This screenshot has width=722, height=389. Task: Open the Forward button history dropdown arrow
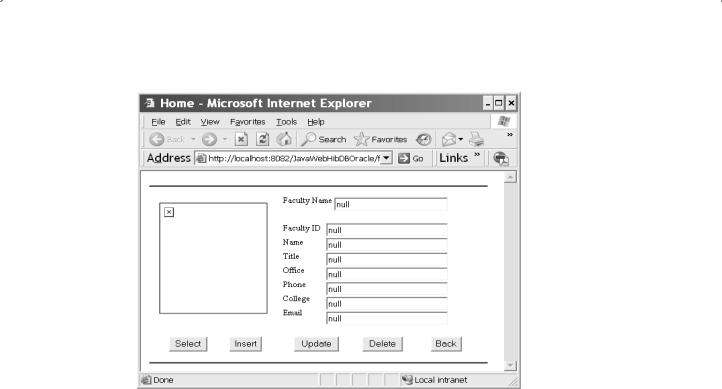(225, 139)
